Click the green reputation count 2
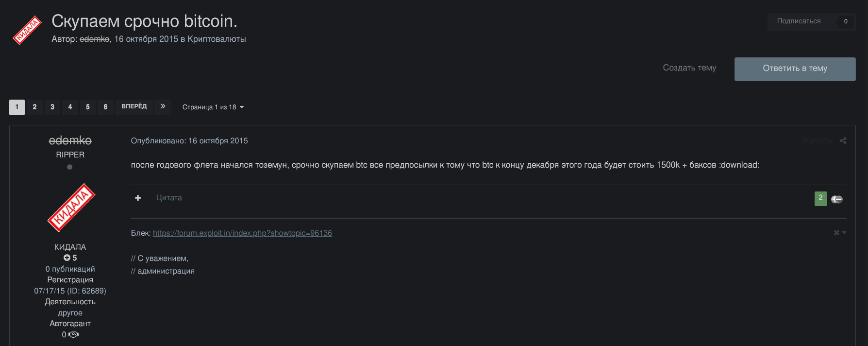This screenshot has height=346, width=868. click(x=820, y=198)
